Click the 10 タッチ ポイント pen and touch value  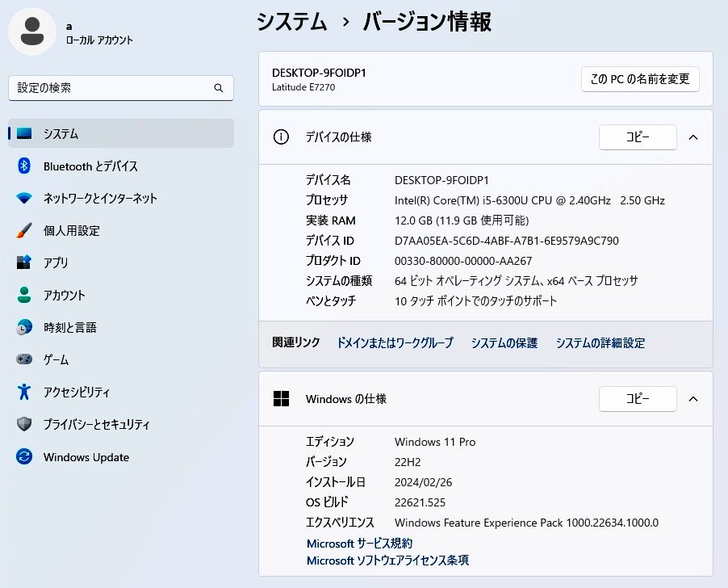pyautogui.click(x=475, y=301)
